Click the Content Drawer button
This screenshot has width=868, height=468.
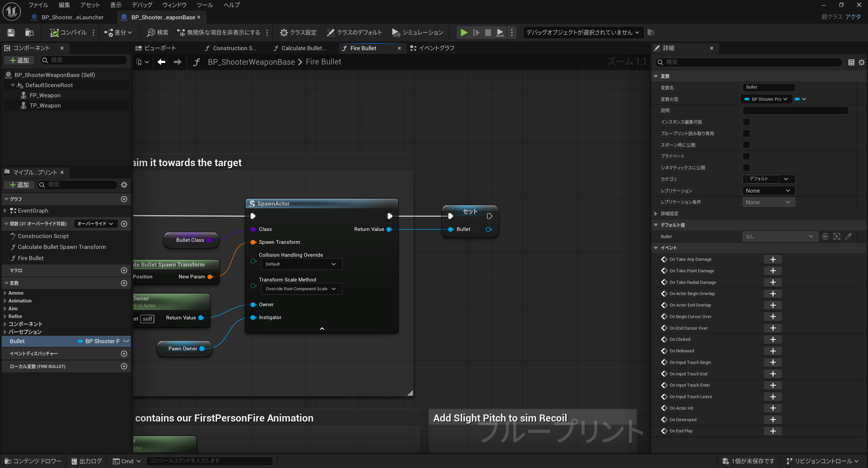click(x=33, y=461)
